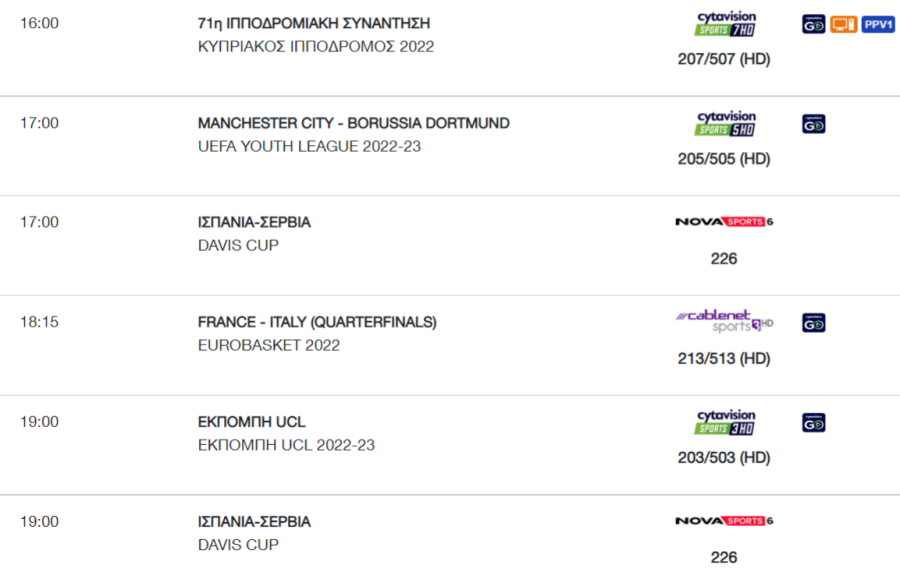The width and height of the screenshot is (900, 572).
Task: Click the Nova Sports 6 logo at 17:00
Action: (x=724, y=221)
